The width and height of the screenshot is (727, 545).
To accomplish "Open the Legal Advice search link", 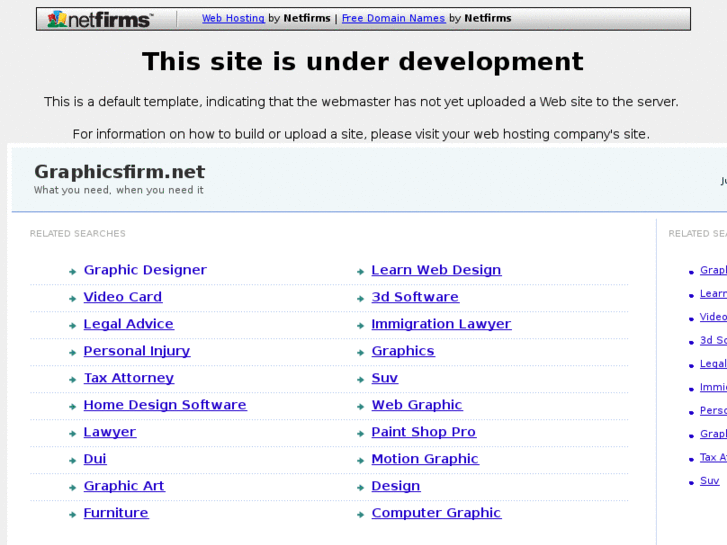I will coord(128,324).
